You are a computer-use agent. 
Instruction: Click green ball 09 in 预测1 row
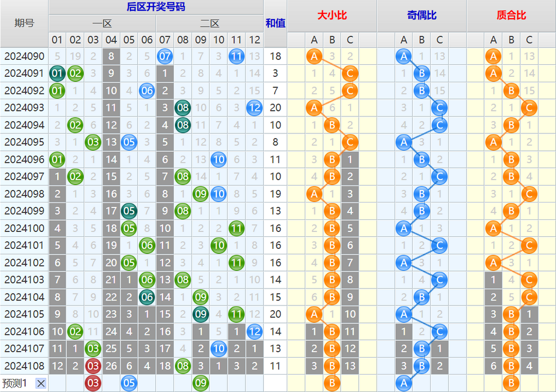201,383
